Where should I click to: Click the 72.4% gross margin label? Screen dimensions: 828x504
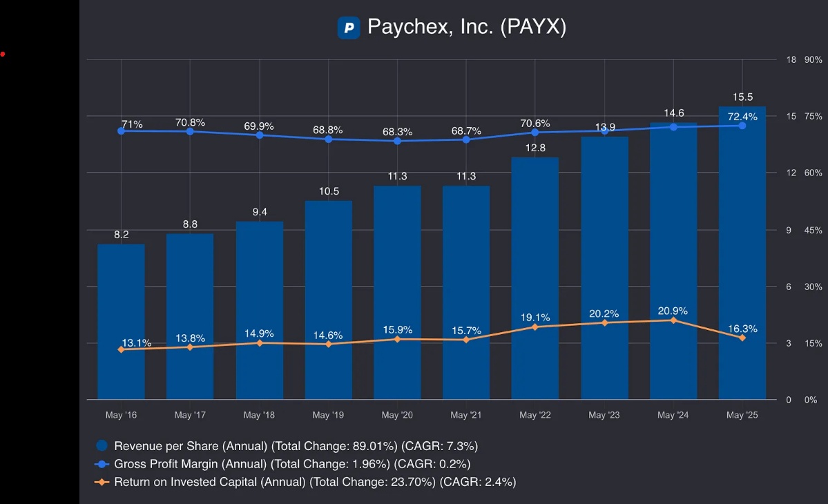point(742,117)
